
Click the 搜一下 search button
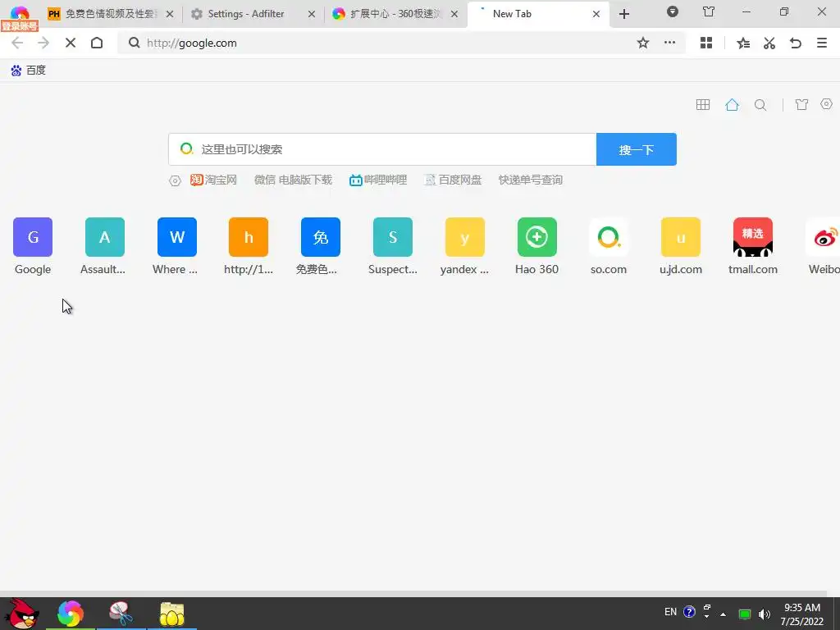[637, 149]
